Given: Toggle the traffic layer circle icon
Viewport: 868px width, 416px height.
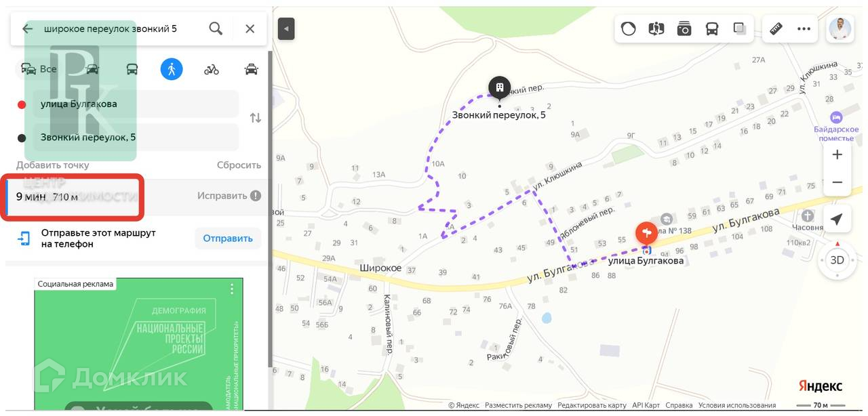Looking at the screenshot, I should (x=629, y=29).
